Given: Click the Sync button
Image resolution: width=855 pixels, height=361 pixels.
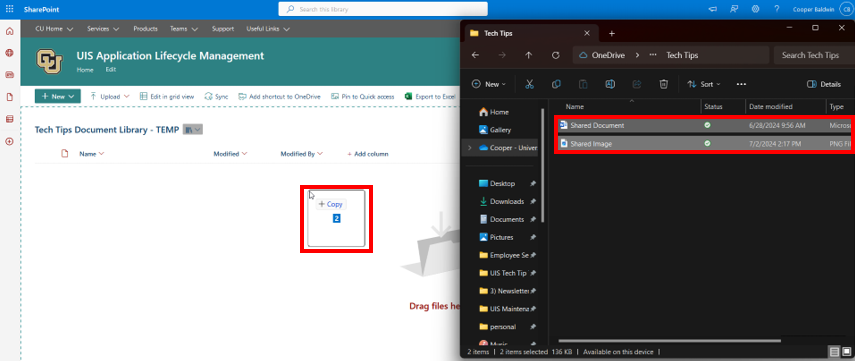Looking at the screenshot, I should click(216, 97).
